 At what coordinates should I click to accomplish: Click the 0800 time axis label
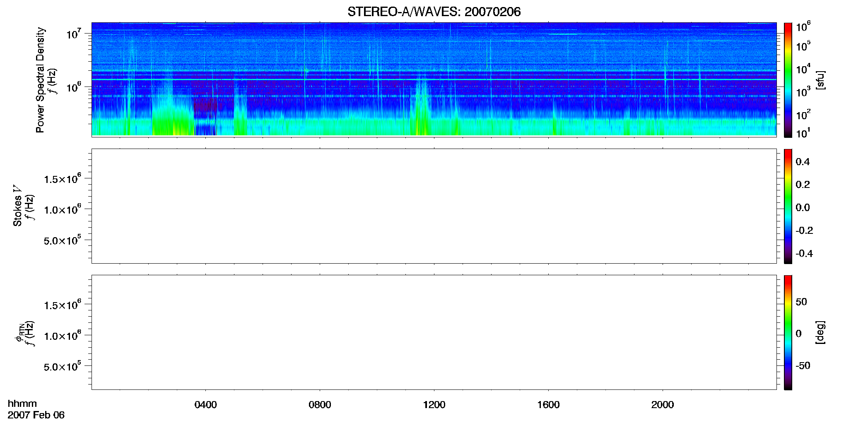click(x=320, y=405)
